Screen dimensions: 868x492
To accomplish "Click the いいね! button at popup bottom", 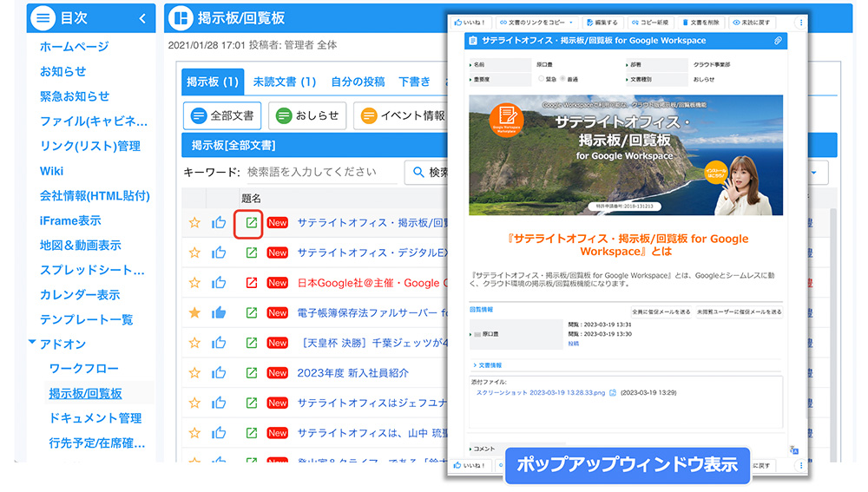I will coord(470,465).
